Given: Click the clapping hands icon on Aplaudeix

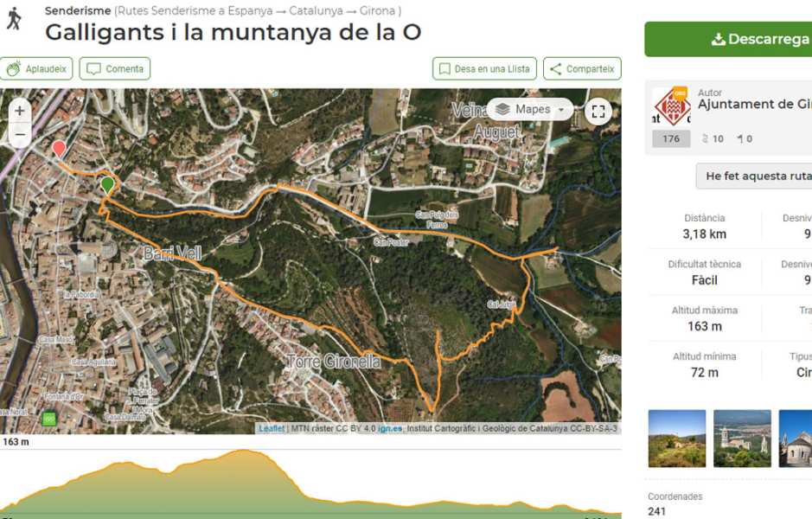Looking at the screenshot, I should 15,68.
